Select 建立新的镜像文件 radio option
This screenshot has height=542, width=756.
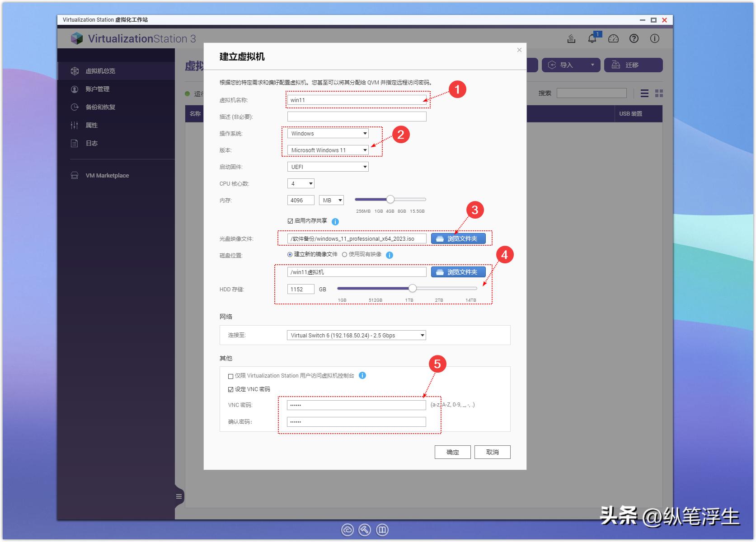(290, 254)
